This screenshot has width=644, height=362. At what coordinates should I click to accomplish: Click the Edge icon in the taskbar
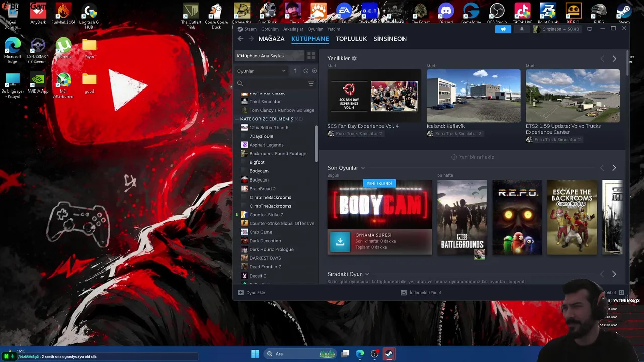tap(360, 354)
